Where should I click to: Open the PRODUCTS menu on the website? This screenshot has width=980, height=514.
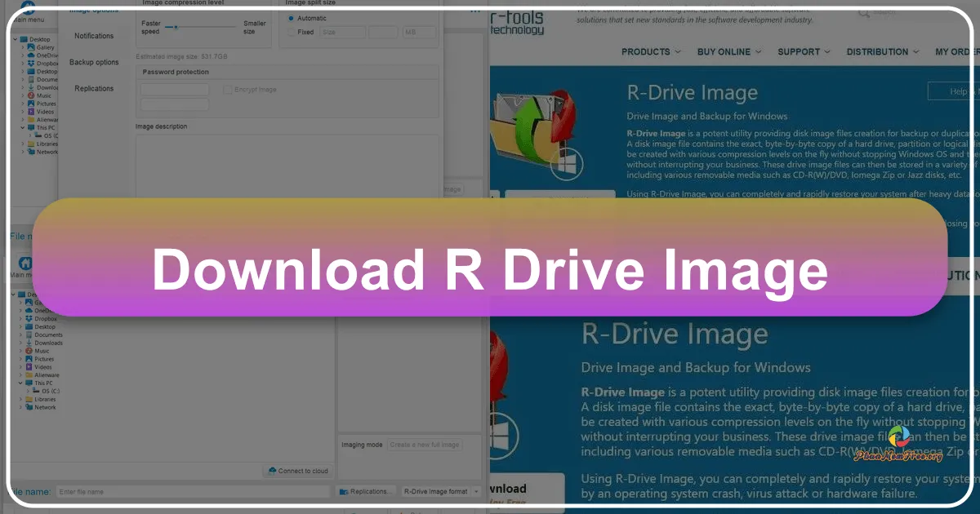point(651,51)
